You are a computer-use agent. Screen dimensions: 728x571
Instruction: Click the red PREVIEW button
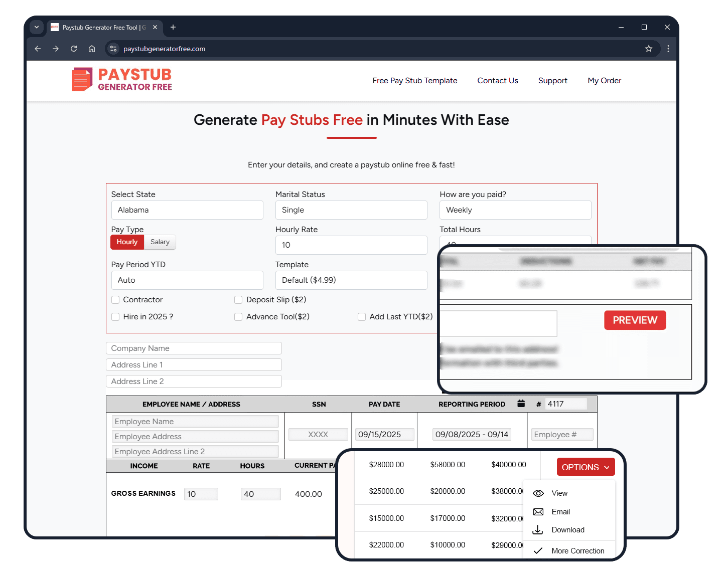tap(635, 320)
